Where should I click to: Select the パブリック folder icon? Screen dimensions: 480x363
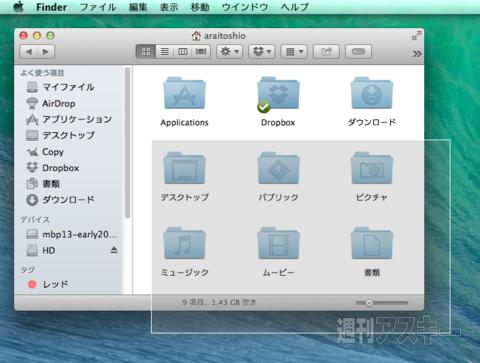[x=278, y=168]
